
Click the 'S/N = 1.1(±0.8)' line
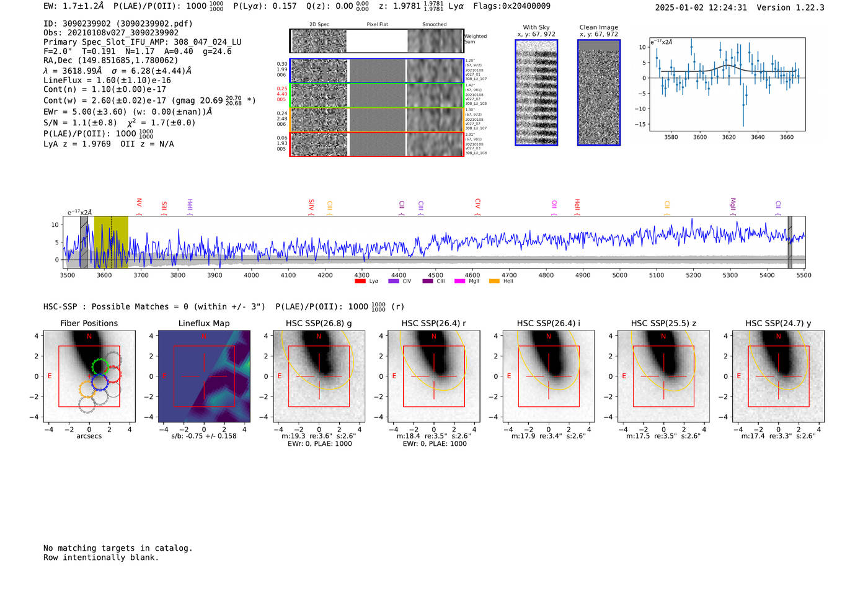[x=119, y=122]
